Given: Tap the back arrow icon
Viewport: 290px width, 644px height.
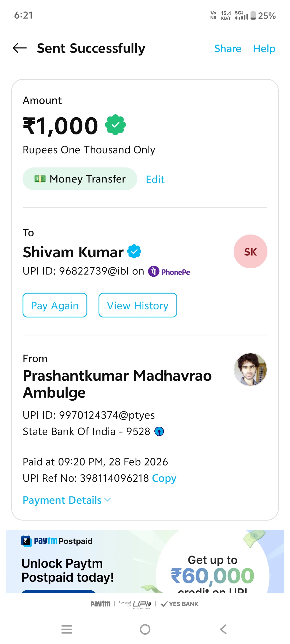Looking at the screenshot, I should click(x=20, y=48).
